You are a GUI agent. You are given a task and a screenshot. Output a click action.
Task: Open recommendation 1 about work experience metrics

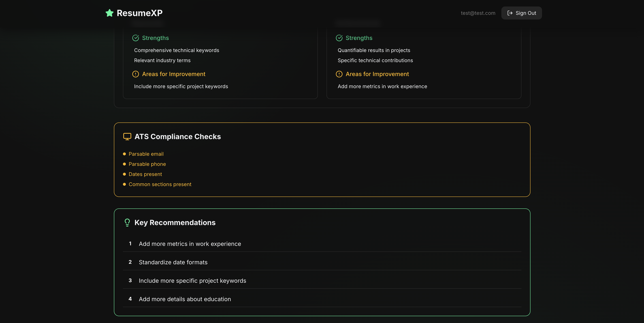[x=190, y=244]
